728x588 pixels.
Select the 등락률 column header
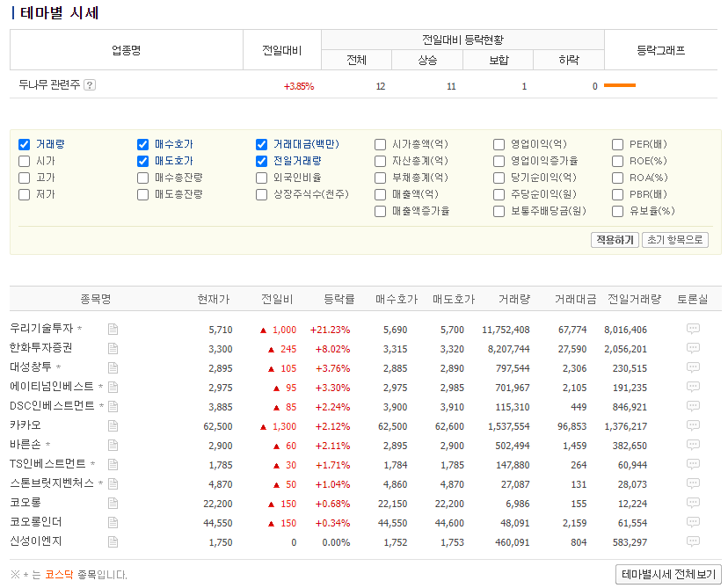[339, 300]
